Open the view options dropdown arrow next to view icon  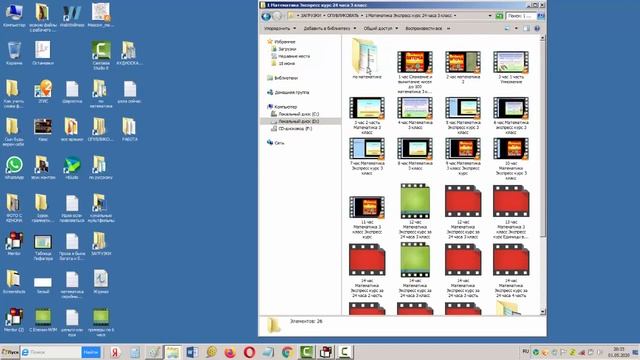click(516, 28)
